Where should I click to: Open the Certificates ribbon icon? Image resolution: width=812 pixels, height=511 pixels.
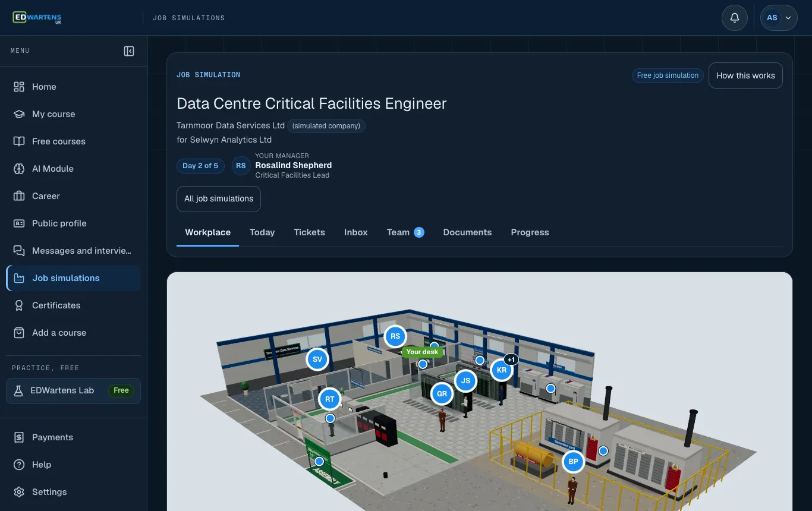pos(19,305)
